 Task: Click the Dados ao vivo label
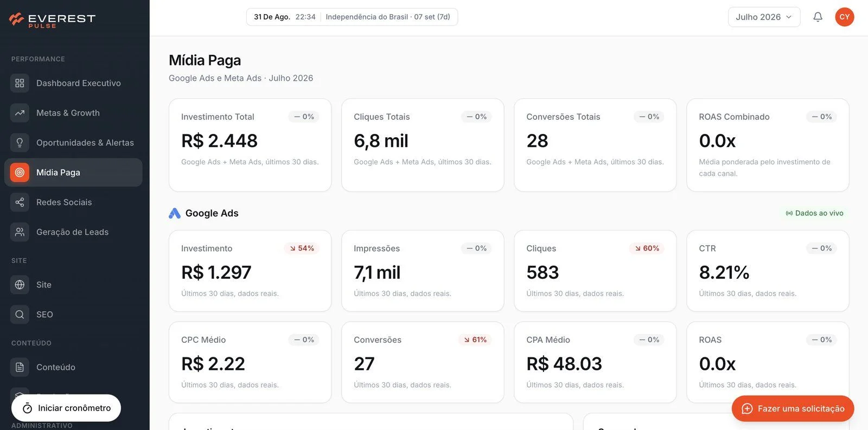[819, 213]
